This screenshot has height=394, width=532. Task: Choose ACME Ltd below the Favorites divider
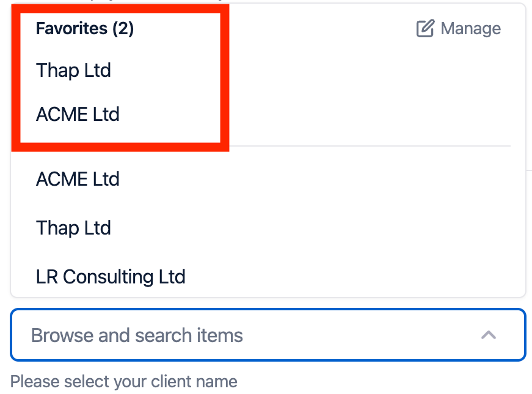(x=78, y=179)
